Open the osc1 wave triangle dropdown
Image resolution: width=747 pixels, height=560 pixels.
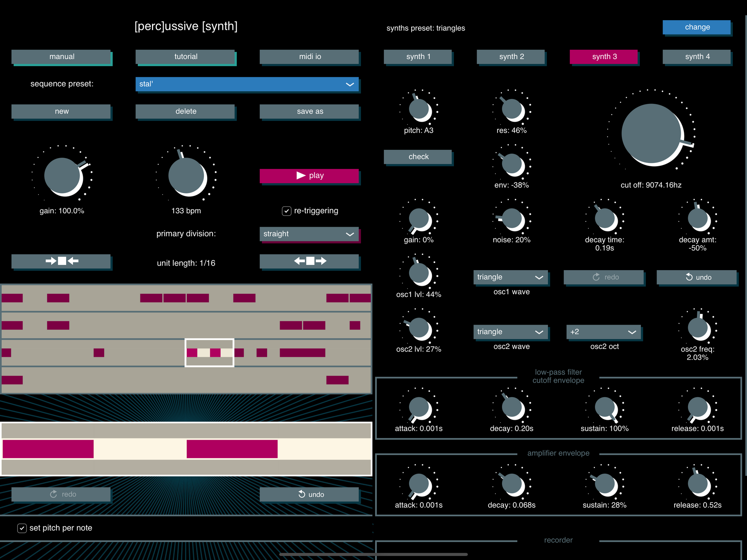[510, 277]
